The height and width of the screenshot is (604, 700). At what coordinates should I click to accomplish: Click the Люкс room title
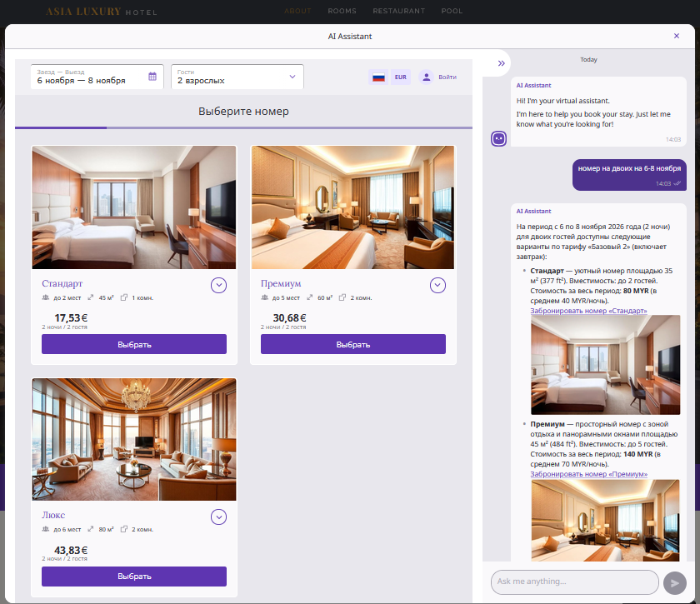[x=53, y=515]
